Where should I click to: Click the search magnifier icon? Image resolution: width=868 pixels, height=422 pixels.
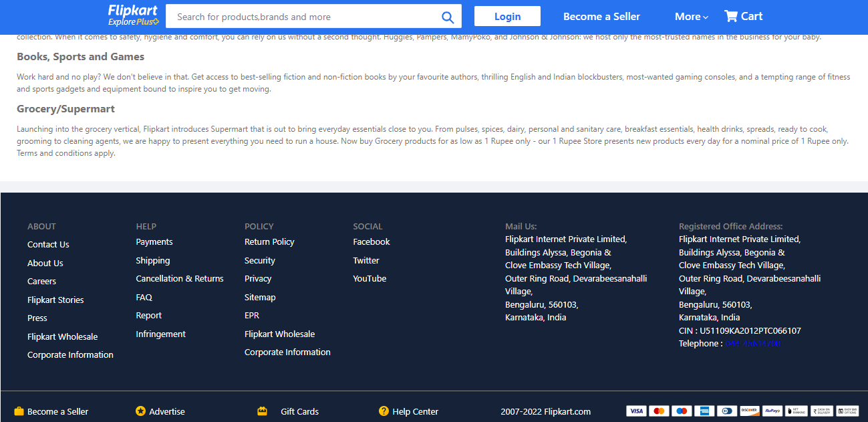(448, 17)
